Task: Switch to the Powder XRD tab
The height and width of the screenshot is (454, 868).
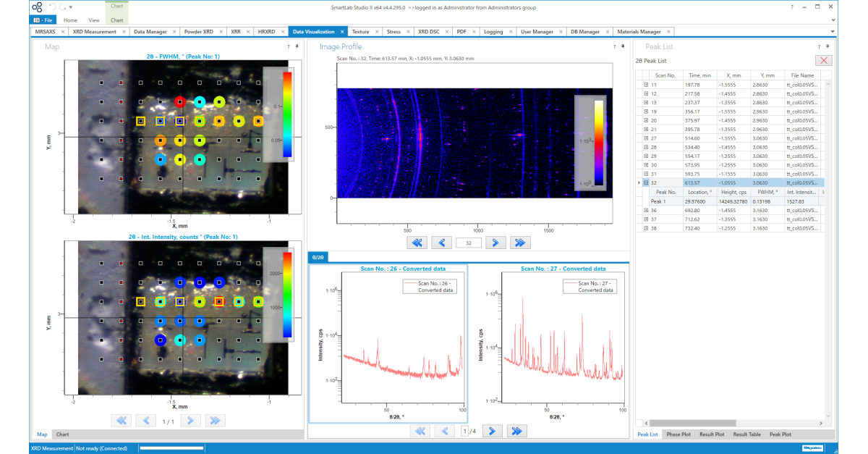Action: 198,32
